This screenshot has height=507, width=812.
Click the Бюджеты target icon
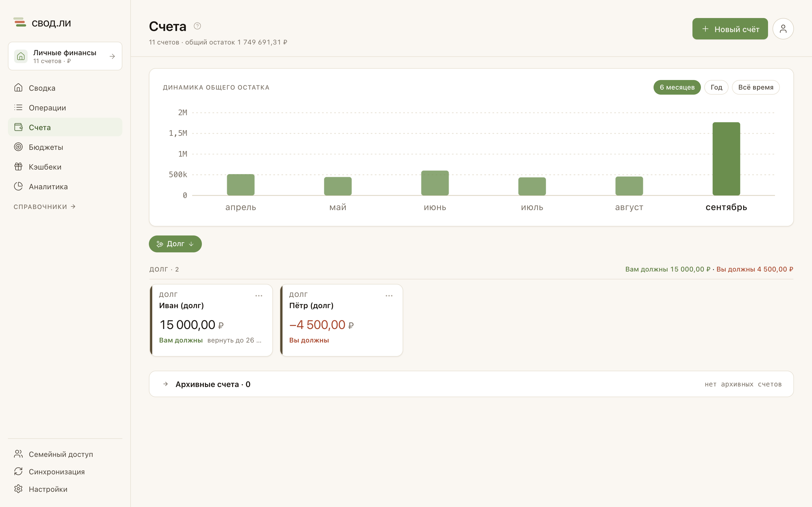[18, 147]
